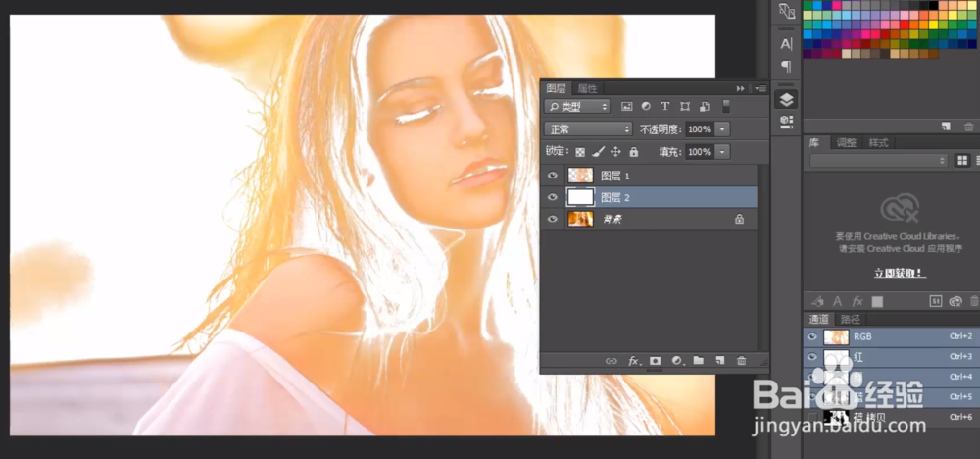Toggle the layer filter on/off switch
The image size is (980, 459).
click(x=725, y=106)
